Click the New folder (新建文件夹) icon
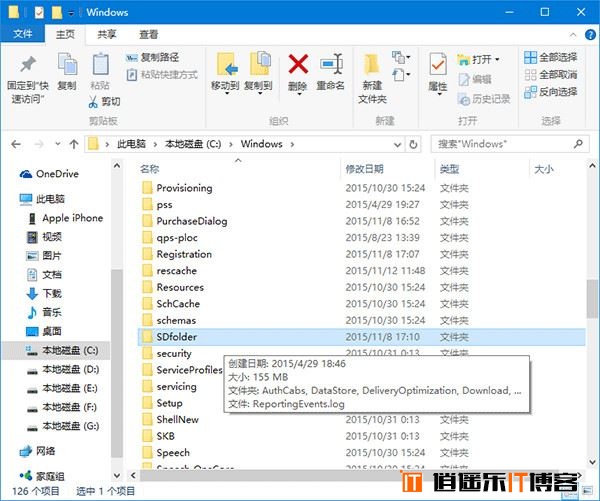The height and width of the screenshot is (501, 600). (372, 64)
